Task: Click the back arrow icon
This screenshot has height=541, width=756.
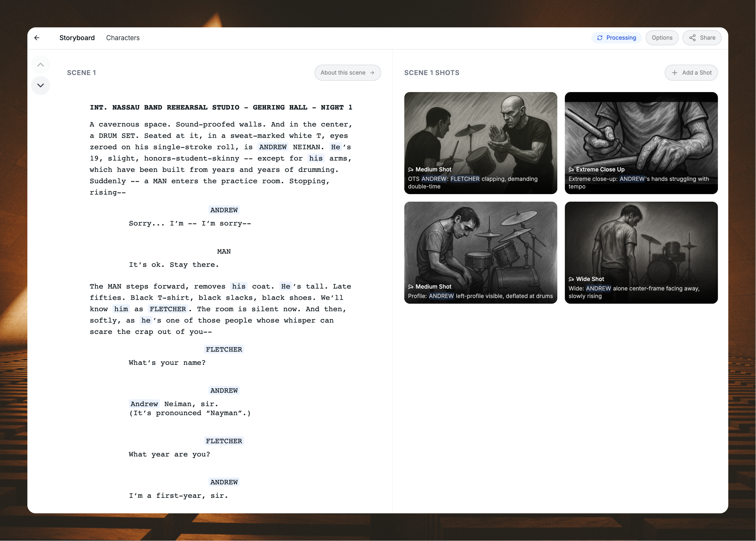Action: [37, 38]
